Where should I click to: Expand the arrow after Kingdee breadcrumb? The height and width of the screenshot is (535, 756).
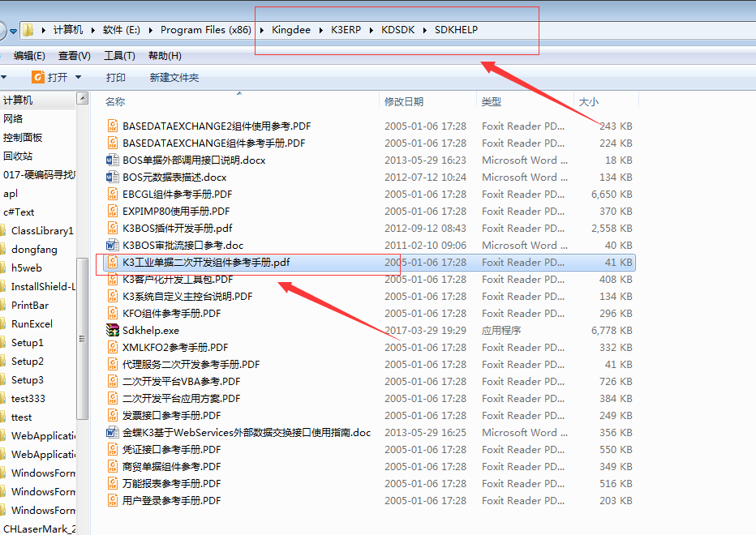click(321, 30)
